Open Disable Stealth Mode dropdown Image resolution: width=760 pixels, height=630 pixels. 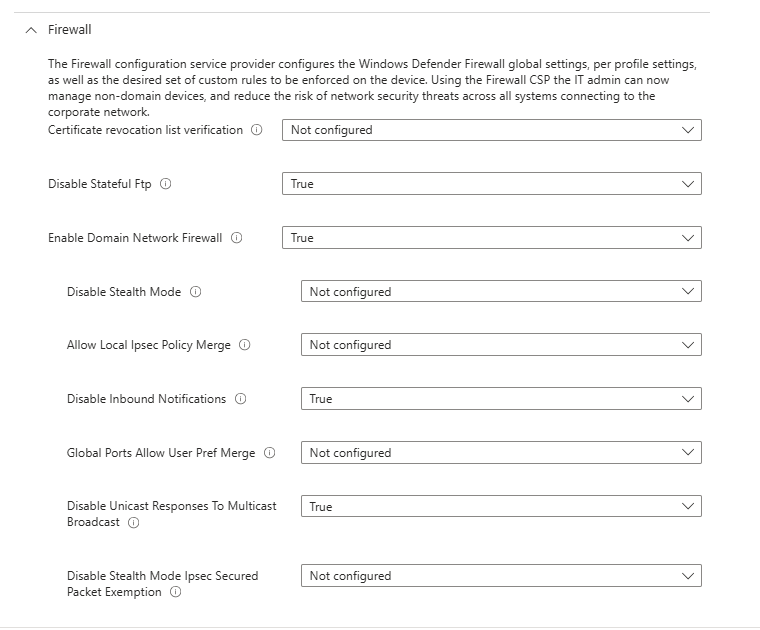coord(501,291)
